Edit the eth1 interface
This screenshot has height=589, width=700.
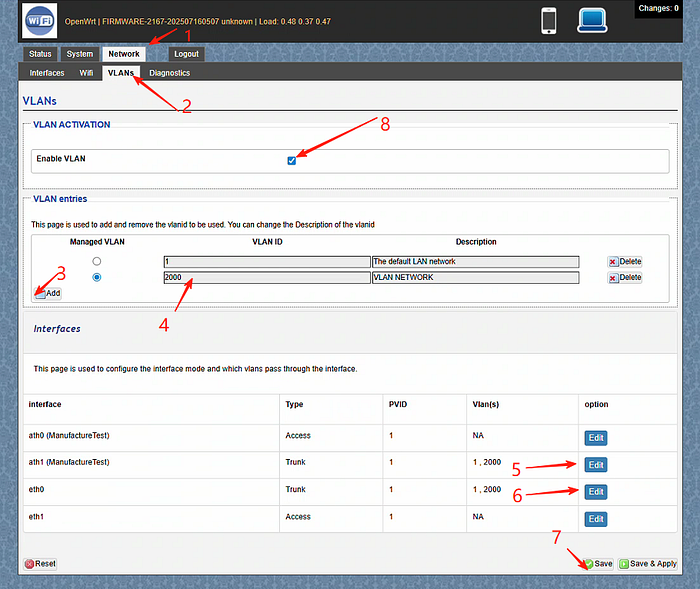(596, 519)
